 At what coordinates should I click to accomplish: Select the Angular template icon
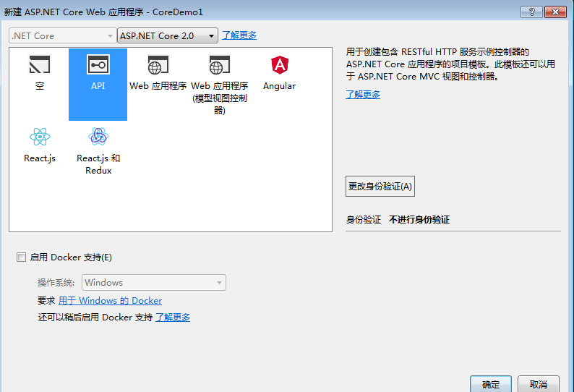pos(280,65)
